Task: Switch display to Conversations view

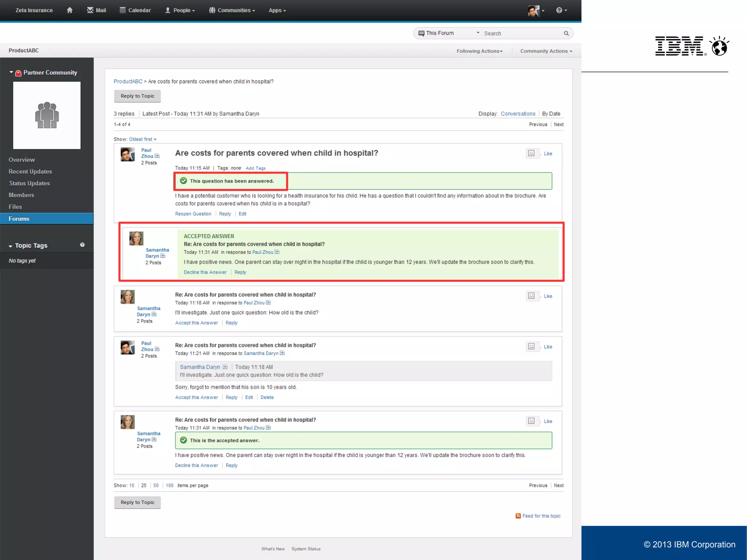Action: coord(518,114)
